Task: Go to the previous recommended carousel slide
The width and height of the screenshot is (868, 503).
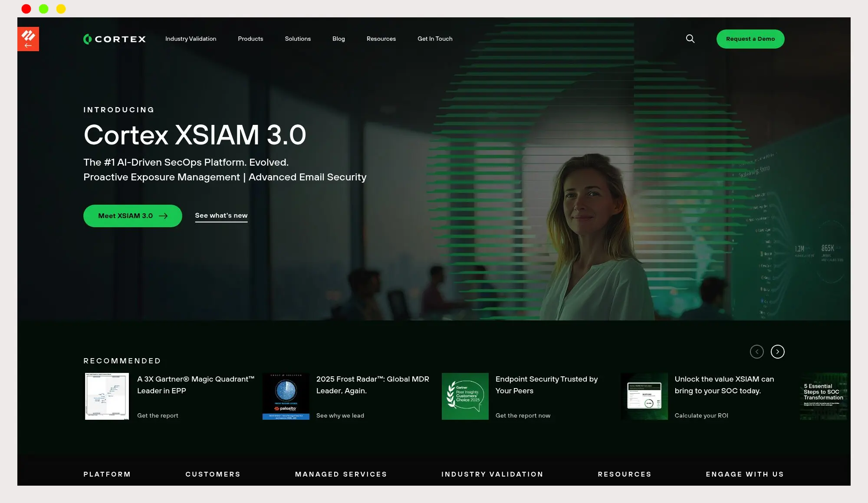Action: [x=756, y=352]
